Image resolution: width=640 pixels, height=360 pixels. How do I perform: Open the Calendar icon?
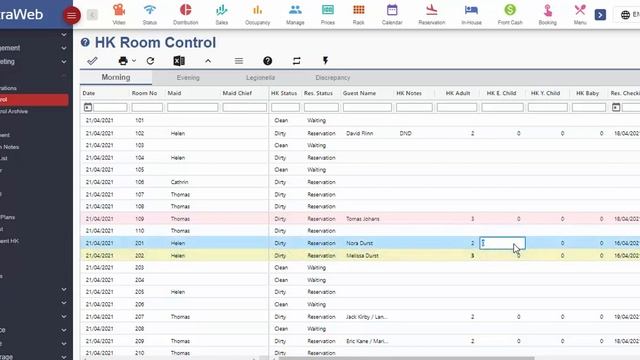coord(392,14)
